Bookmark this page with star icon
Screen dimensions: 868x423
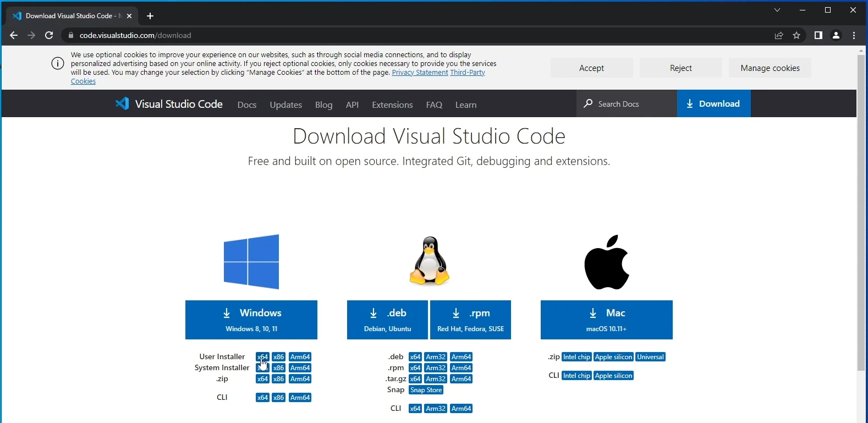click(796, 35)
